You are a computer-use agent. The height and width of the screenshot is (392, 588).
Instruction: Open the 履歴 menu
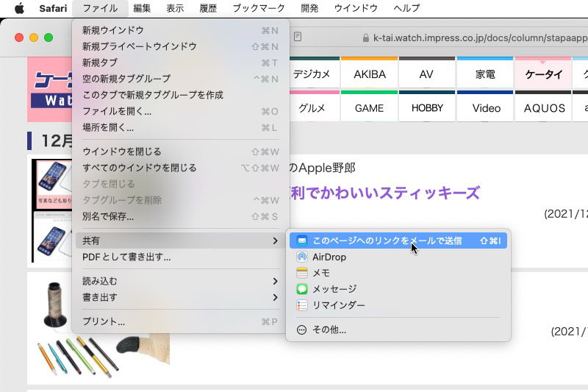point(208,8)
